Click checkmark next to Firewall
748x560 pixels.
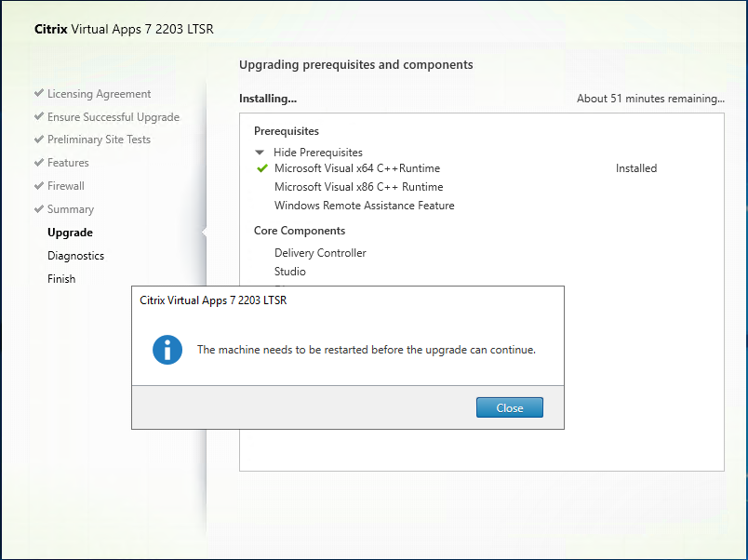(x=39, y=185)
